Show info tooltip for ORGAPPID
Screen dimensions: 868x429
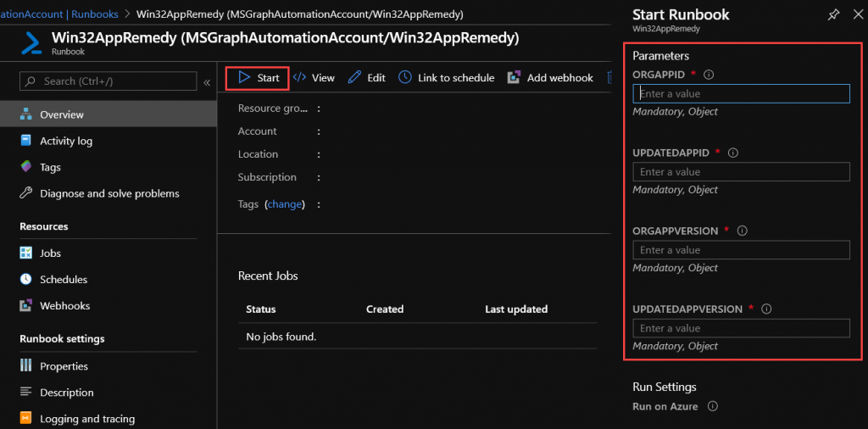click(709, 74)
